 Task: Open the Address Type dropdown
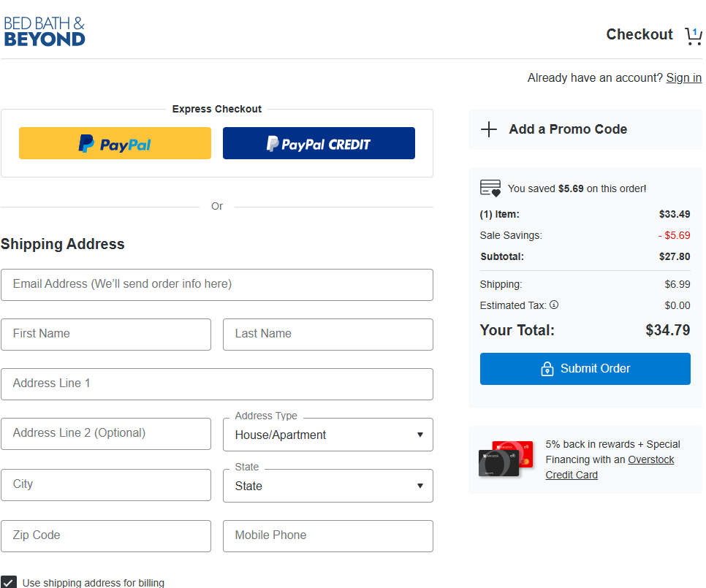327,435
